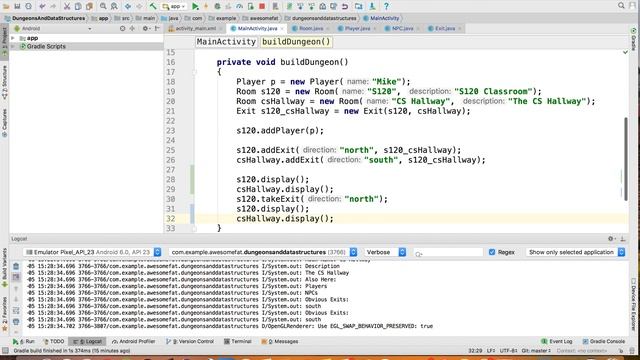Click the VCS revert arrow icon
Viewport: 640px width, 360px height.
[x=345, y=6]
